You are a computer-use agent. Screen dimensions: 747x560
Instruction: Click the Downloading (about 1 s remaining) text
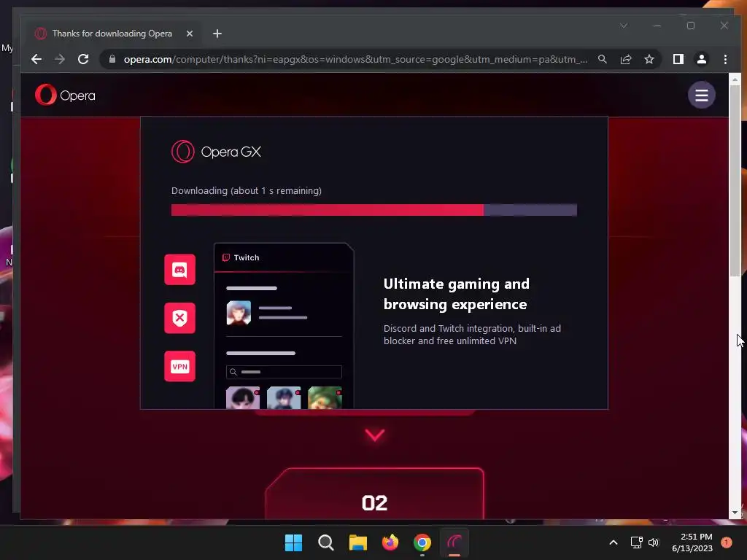[247, 190]
